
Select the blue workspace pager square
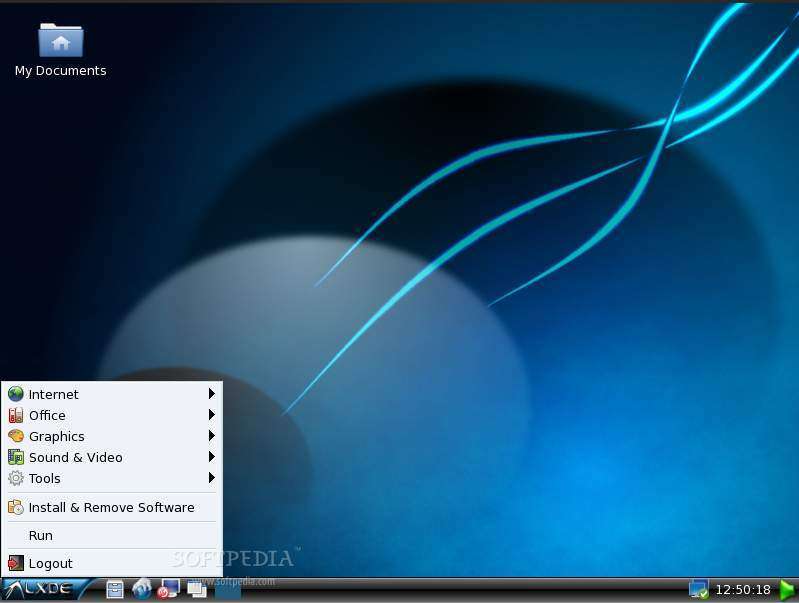(x=227, y=590)
